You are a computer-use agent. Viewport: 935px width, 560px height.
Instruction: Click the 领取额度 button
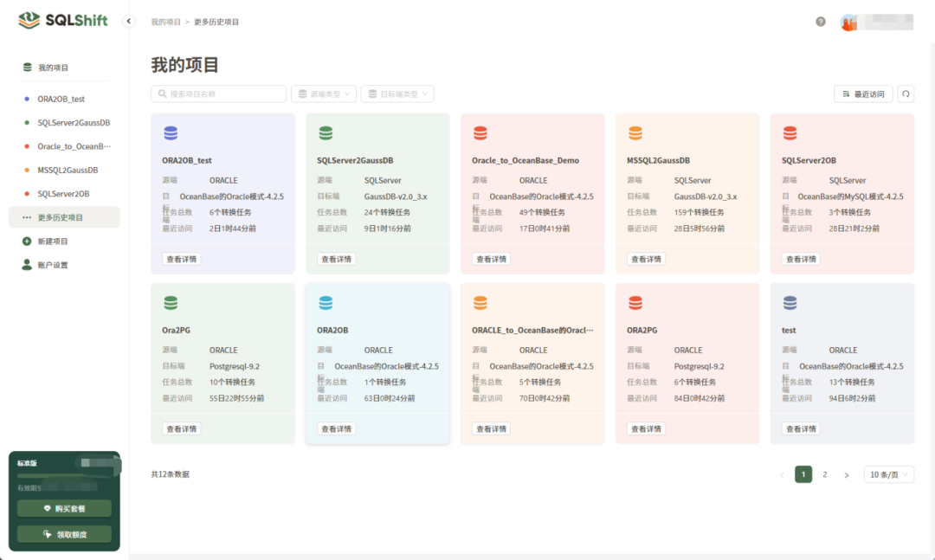tap(64, 534)
